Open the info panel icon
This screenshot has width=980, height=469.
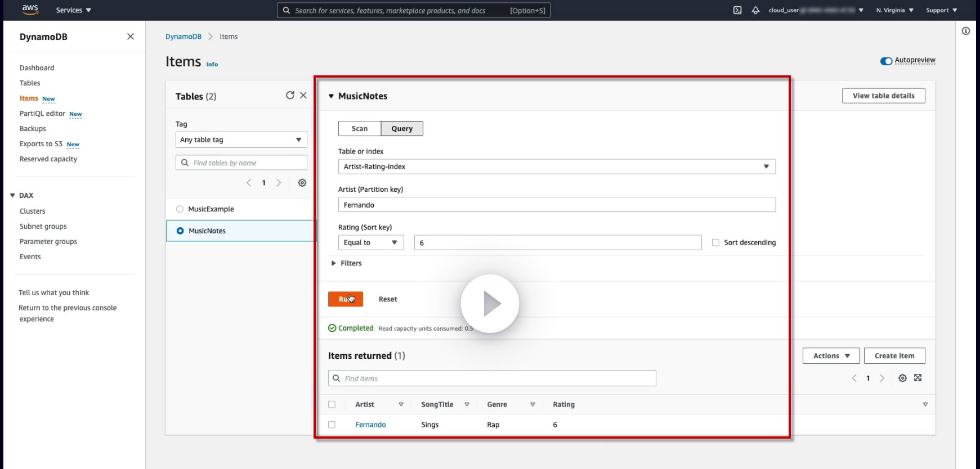[x=966, y=31]
